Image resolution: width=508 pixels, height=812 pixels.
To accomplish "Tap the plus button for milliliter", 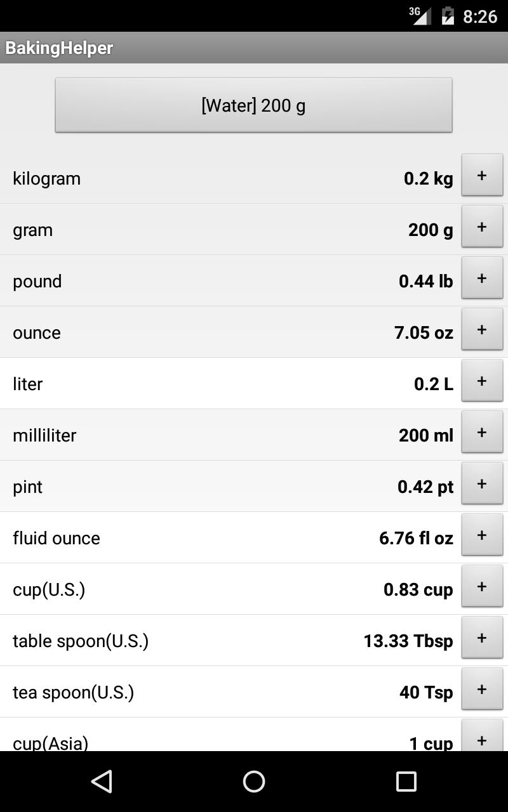I will 482,433.
